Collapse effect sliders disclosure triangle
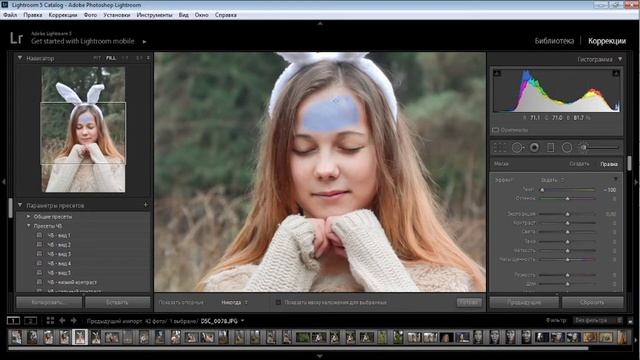The width and height of the screenshot is (640, 360). click(x=616, y=180)
